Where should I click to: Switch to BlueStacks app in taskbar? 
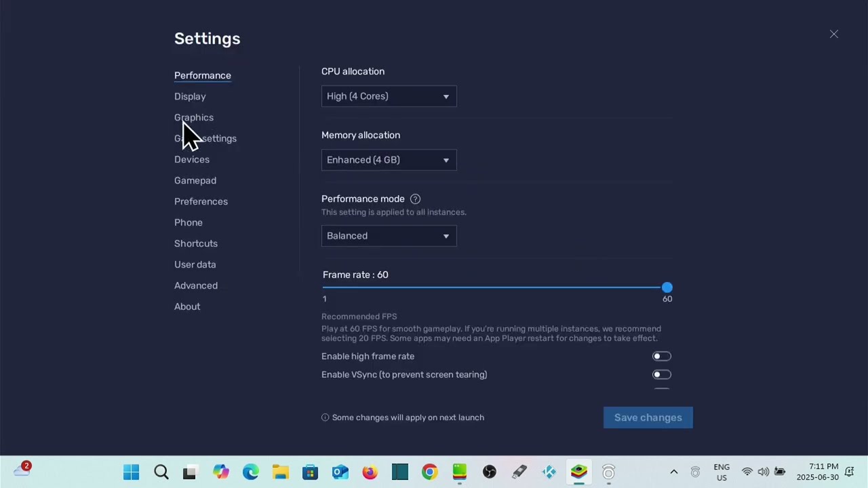coord(578,472)
